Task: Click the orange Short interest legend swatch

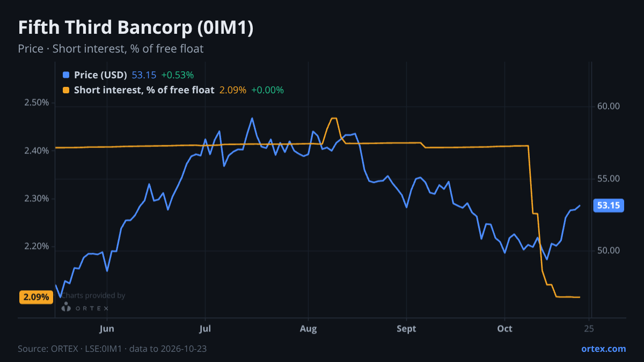Action: (66, 90)
